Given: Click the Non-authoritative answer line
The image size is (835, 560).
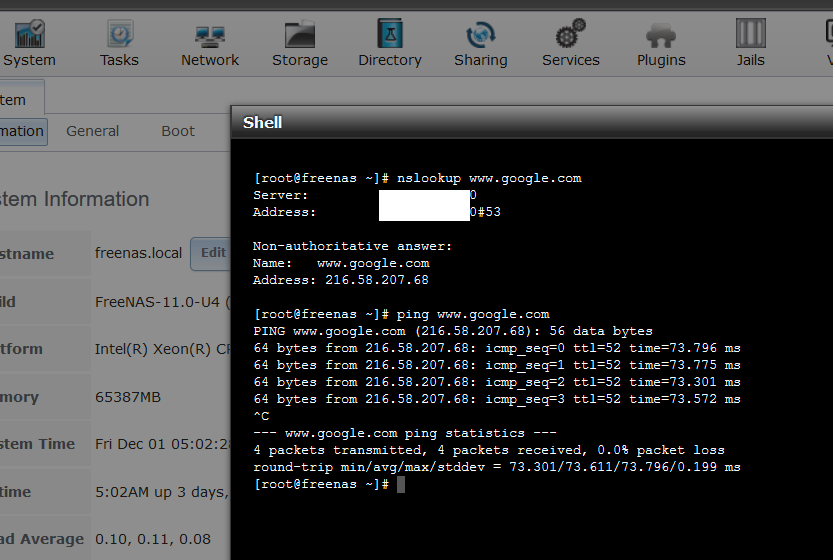Looking at the screenshot, I should [x=352, y=246].
